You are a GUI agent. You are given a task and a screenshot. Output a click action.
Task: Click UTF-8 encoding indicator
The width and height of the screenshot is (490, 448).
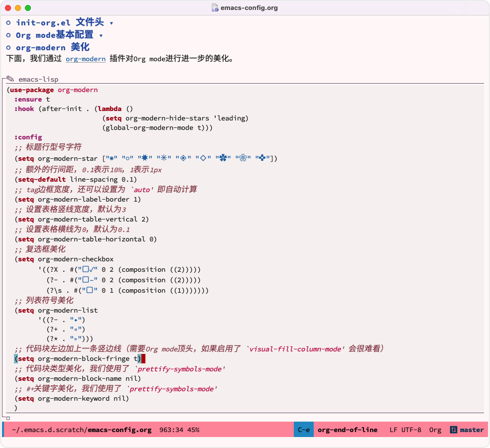411,430
